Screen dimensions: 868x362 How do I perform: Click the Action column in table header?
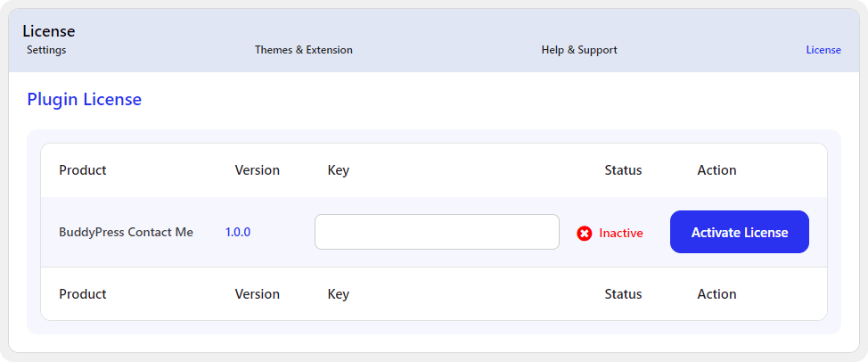(717, 170)
